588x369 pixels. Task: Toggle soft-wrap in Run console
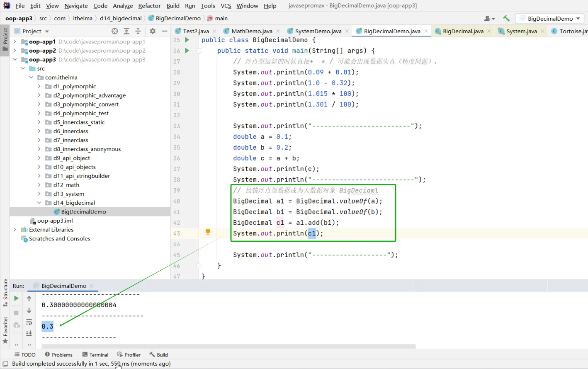point(29,322)
